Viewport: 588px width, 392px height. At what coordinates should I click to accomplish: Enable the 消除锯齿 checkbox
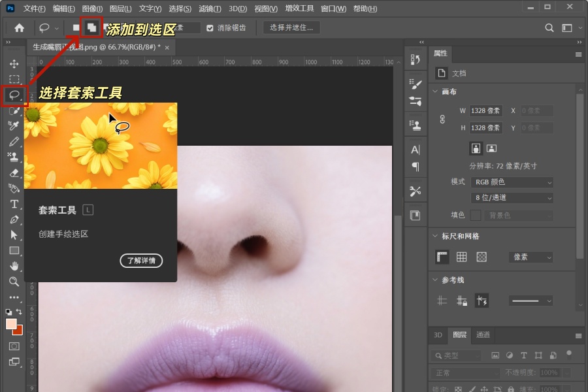(210, 27)
